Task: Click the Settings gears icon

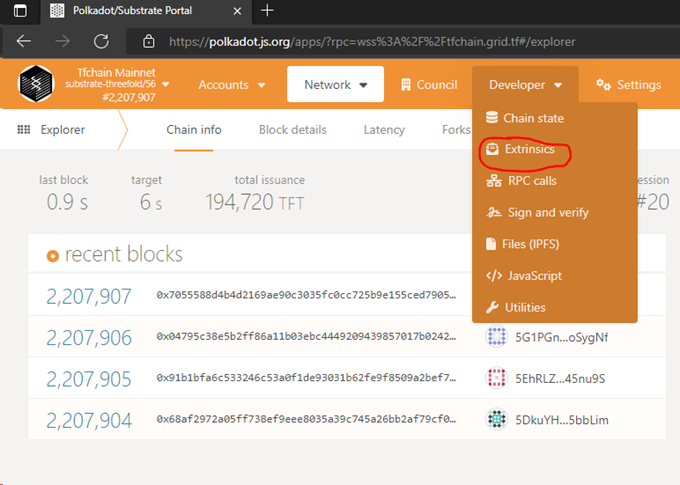Action: [x=603, y=84]
